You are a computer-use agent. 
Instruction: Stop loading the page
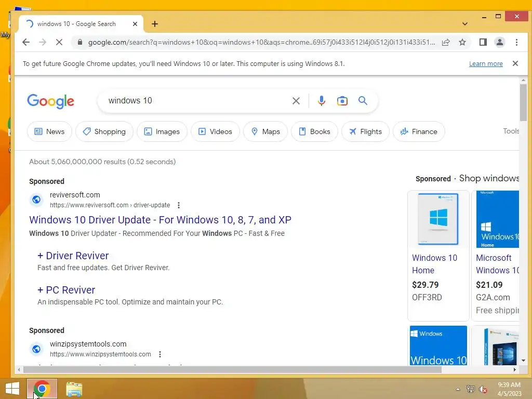(59, 42)
